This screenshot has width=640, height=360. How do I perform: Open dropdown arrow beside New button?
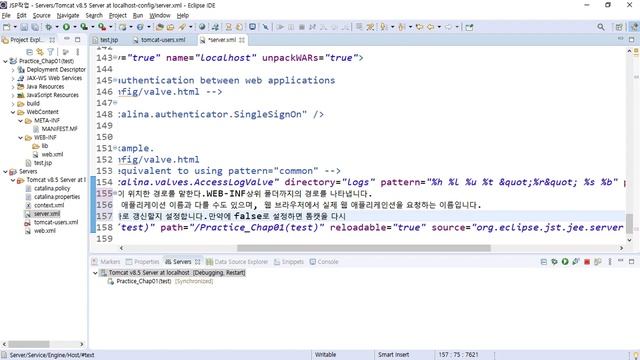15,27
